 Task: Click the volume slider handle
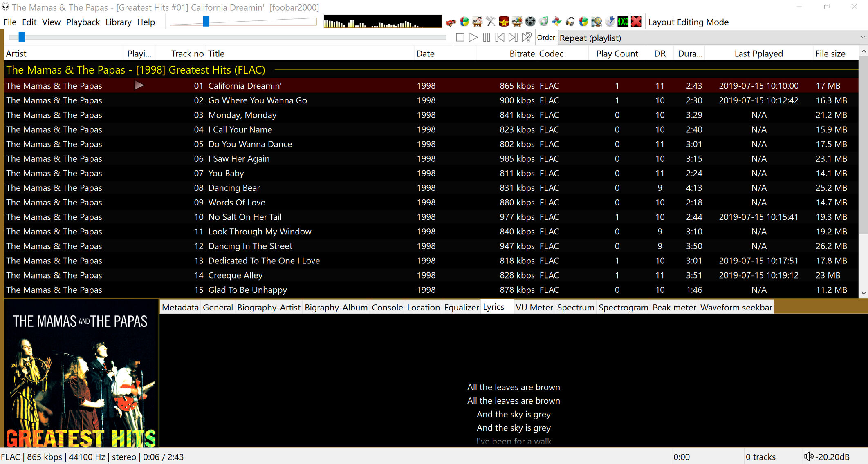coord(206,21)
